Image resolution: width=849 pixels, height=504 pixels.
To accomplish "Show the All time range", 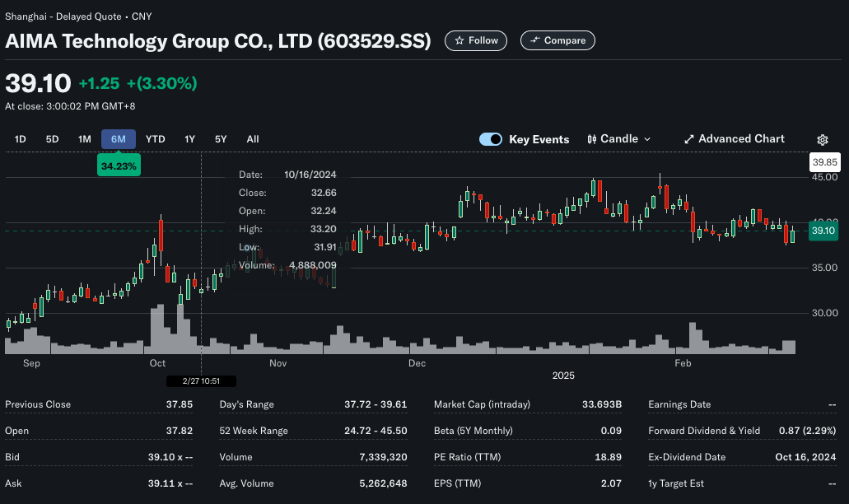I will pos(253,139).
